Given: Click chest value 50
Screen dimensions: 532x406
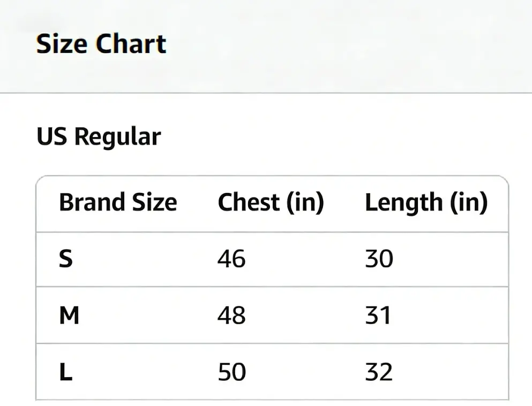Looking at the screenshot, I should pyautogui.click(x=231, y=372).
